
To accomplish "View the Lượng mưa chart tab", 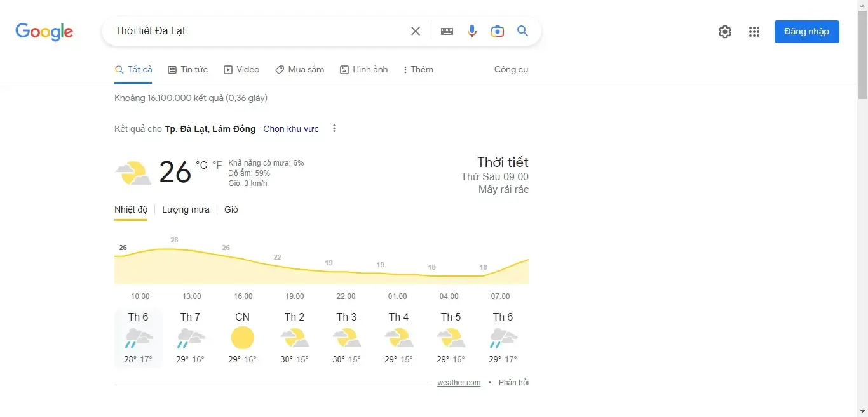I will (186, 209).
